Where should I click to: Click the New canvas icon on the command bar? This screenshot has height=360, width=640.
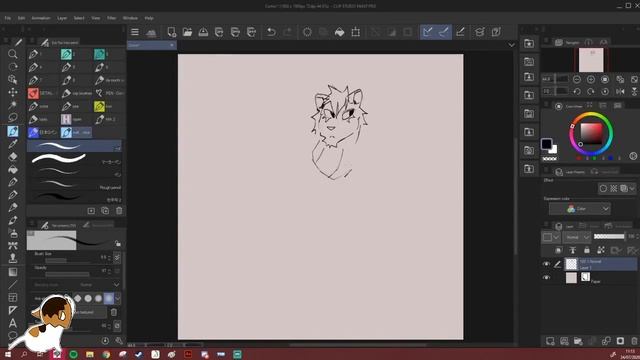pyautogui.click(x=171, y=32)
